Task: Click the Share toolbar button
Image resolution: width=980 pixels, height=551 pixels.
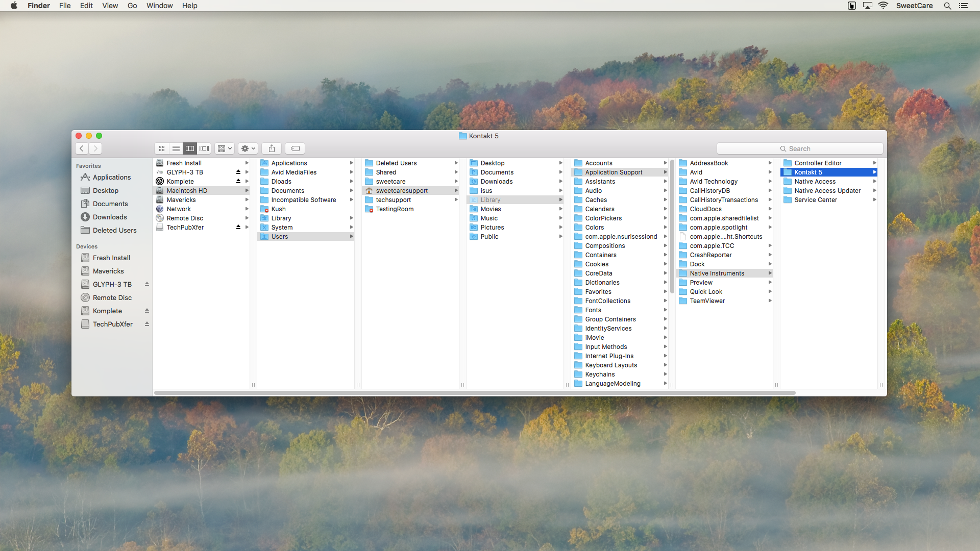Action: click(x=272, y=148)
